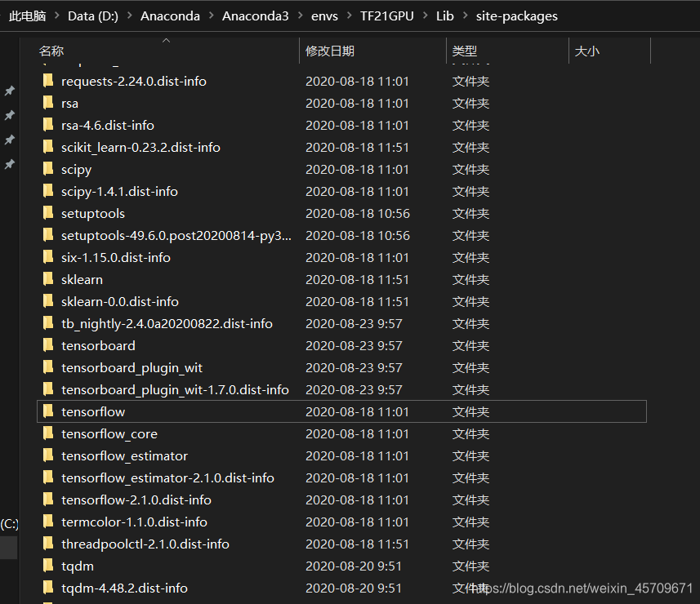Click the date of tensorboard row
Screen dimensions: 700x604
tap(354, 345)
